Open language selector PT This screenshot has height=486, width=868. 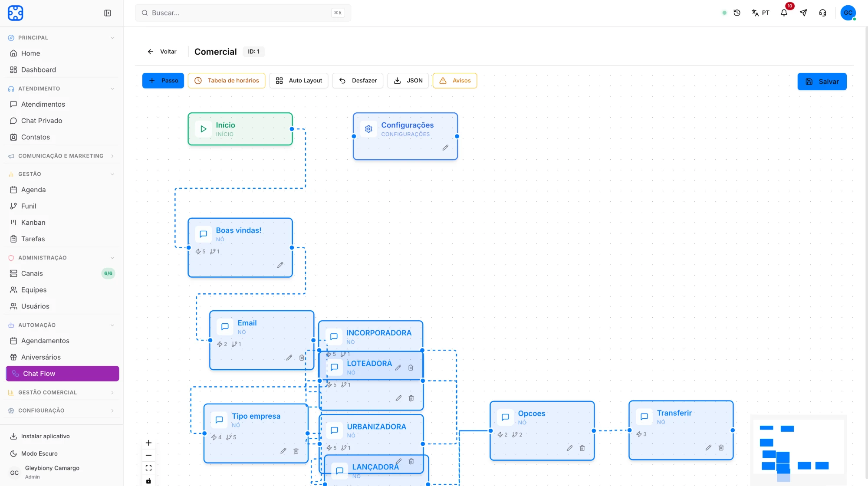(x=760, y=13)
